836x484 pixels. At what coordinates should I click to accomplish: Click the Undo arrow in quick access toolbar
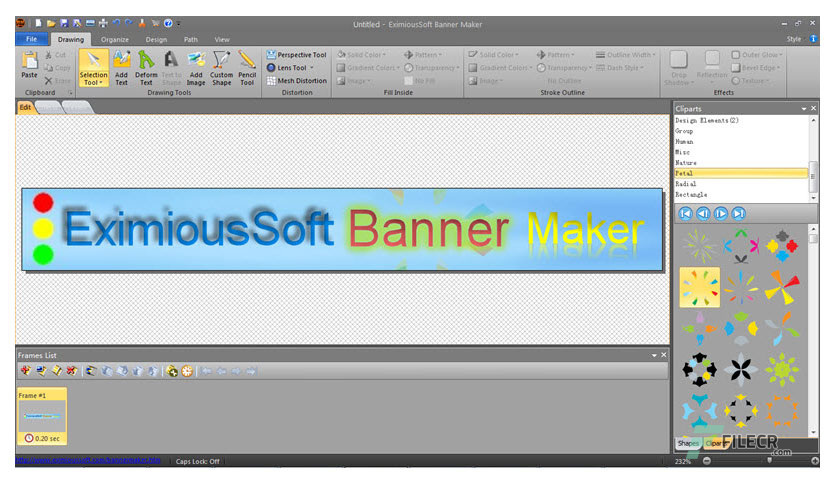point(116,23)
